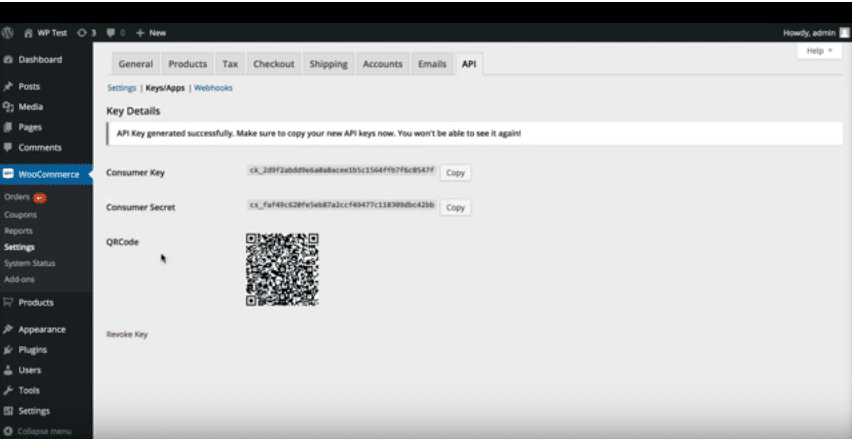Copy the Consumer Secret
This screenshot has width=852, height=439.
pos(455,208)
